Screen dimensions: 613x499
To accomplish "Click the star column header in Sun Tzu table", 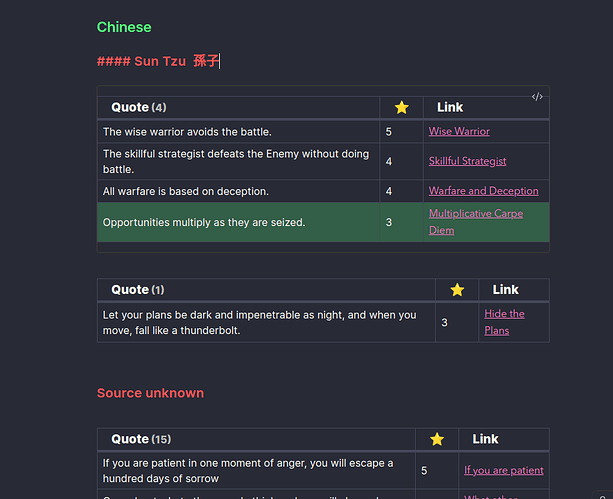I will point(401,107).
